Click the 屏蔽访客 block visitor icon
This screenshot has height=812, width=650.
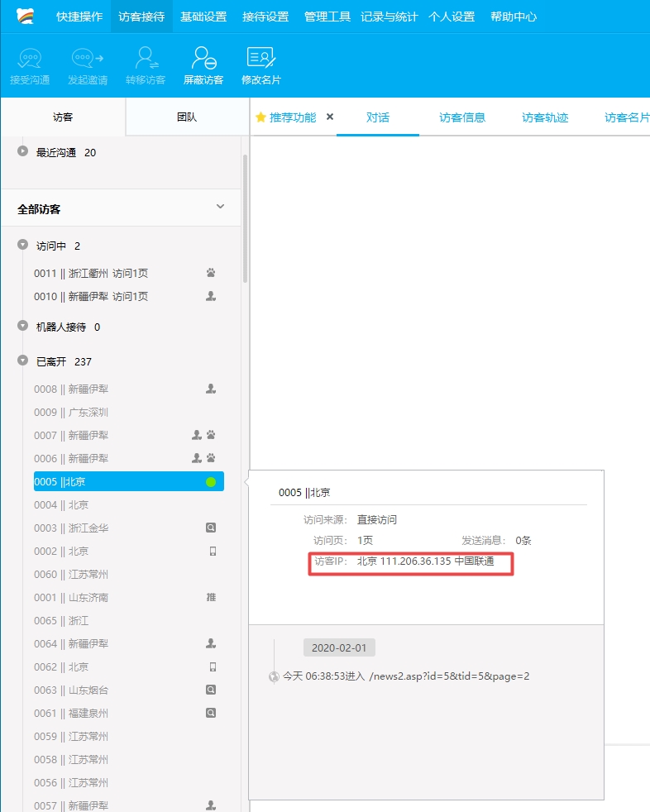coord(203,59)
